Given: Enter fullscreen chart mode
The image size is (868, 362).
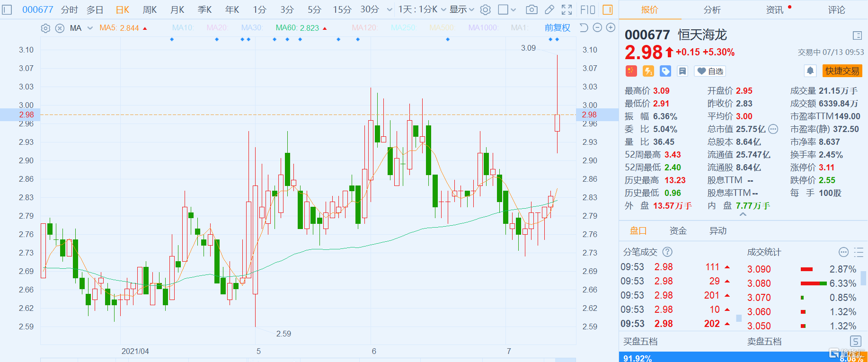Looking at the screenshot, I should click(567, 9).
